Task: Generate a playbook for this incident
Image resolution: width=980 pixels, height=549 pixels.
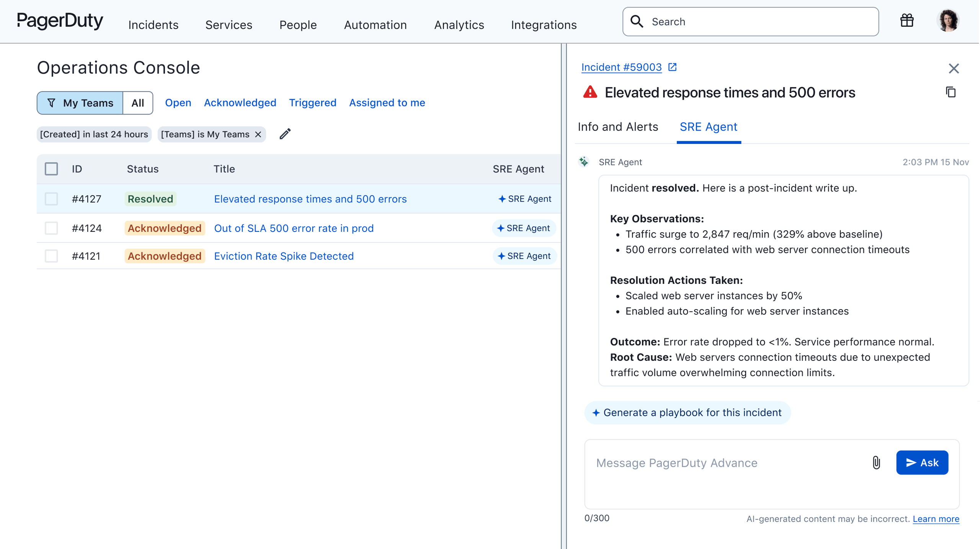Action: (x=688, y=413)
